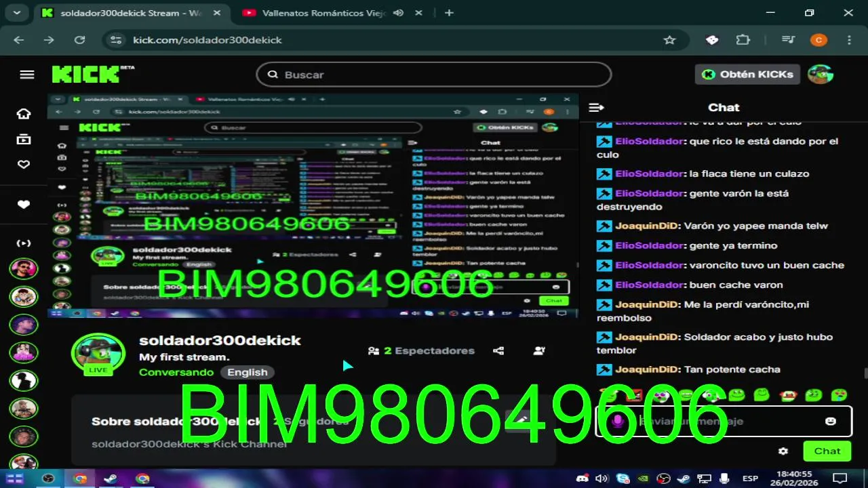Select the red angry square emote
Viewport: 868px width, 488px height.
(x=633, y=394)
